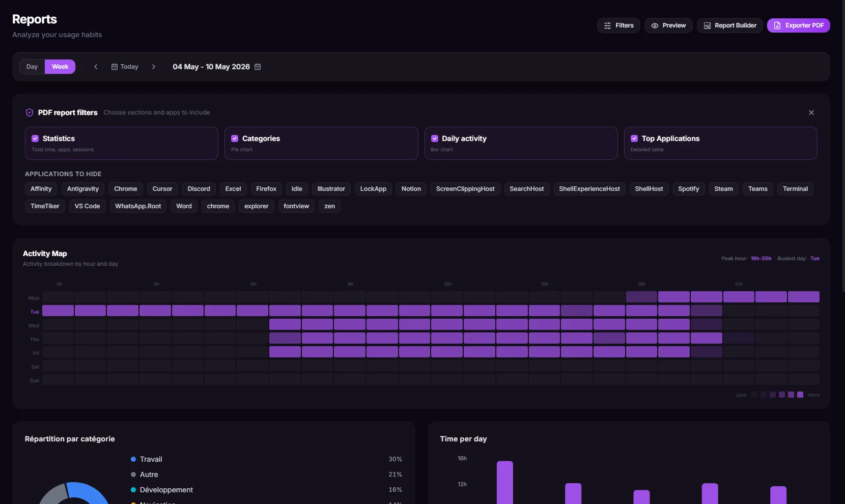Switch to Day view
The image size is (845, 504).
coord(32,67)
